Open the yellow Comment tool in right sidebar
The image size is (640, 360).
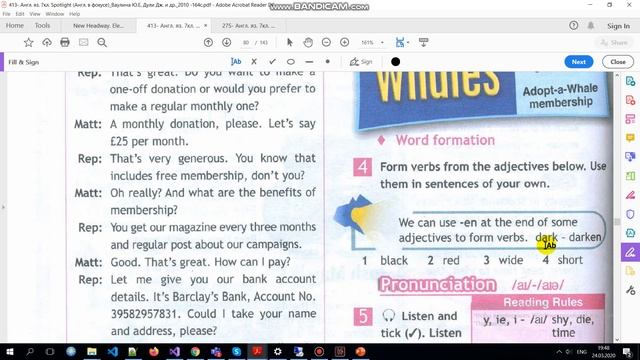pyautogui.click(x=630, y=138)
